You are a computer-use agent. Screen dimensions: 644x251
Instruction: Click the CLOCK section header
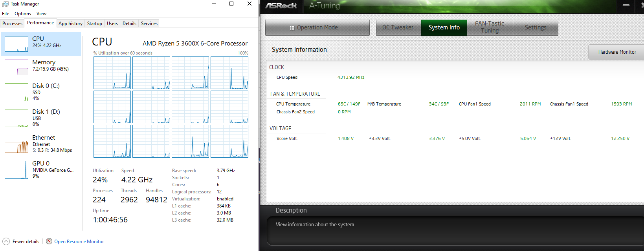[x=277, y=67]
